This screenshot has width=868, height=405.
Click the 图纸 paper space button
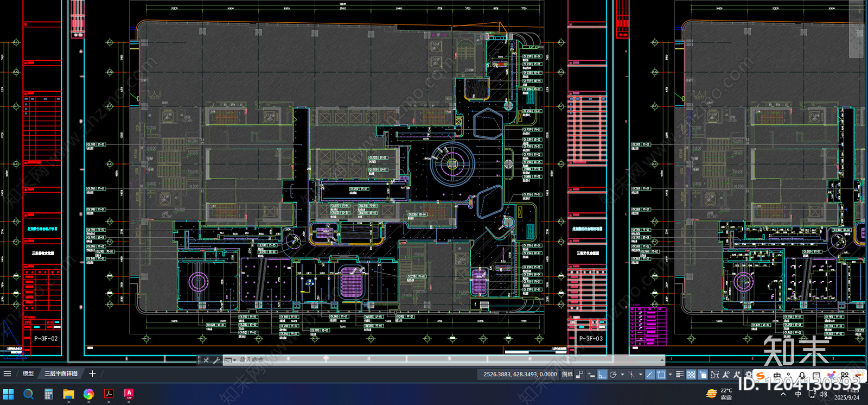567,374
